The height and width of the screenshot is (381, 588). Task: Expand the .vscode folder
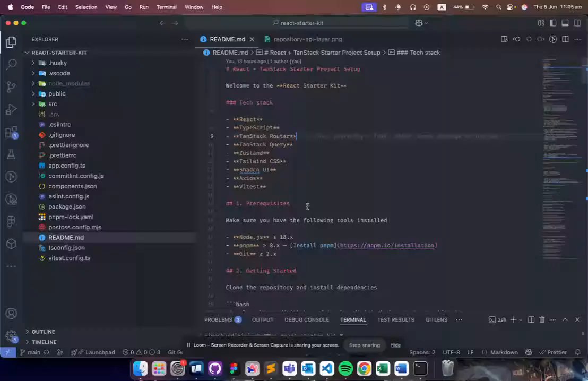pyautogui.click(x=33, y=73)
